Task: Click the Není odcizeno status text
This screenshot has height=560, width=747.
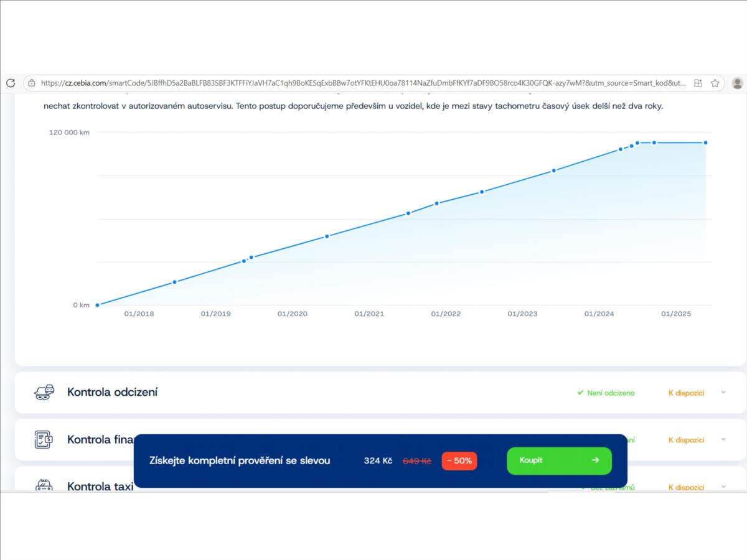Action: (611, 393)
